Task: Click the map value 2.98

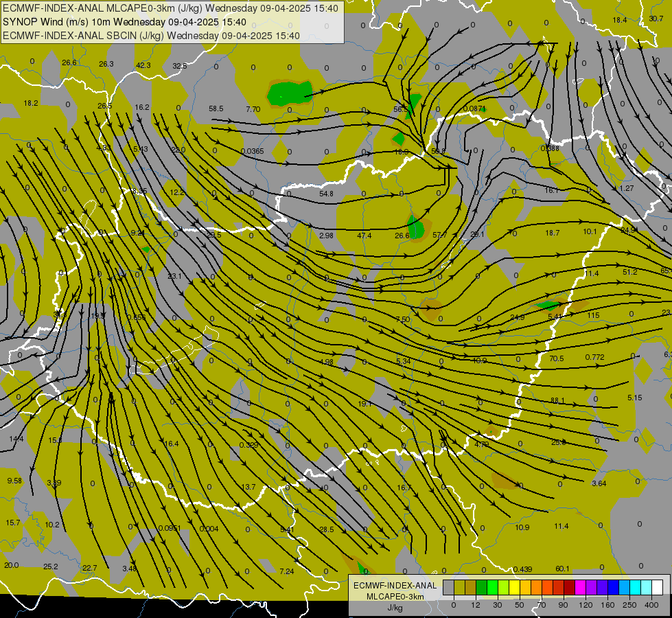Action: click(326, 236)
